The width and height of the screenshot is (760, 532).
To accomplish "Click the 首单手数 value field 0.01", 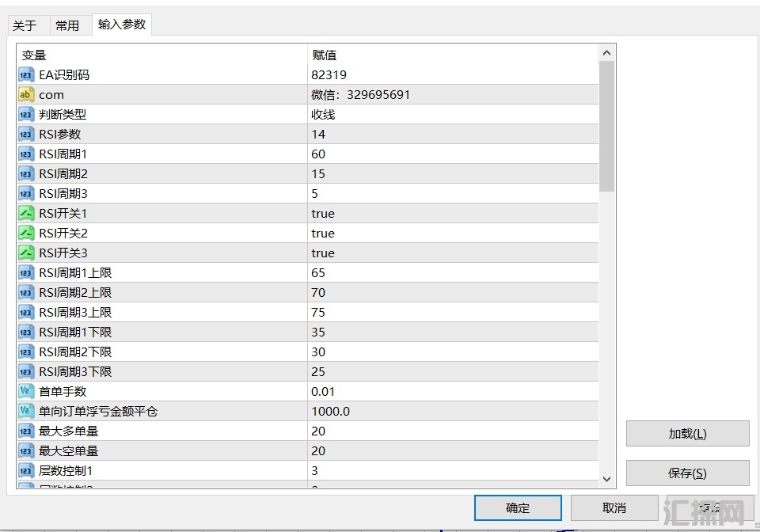I will tap(451, 392).
